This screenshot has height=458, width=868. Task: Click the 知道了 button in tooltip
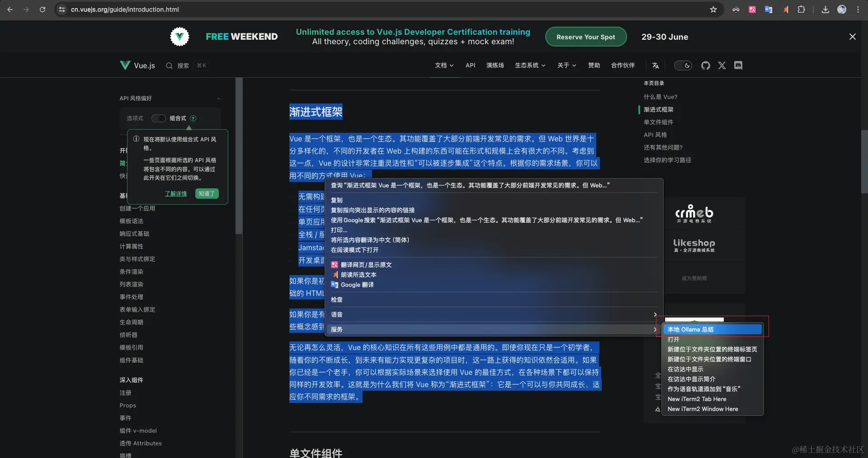pyautogui.click(x=207, y=193)
